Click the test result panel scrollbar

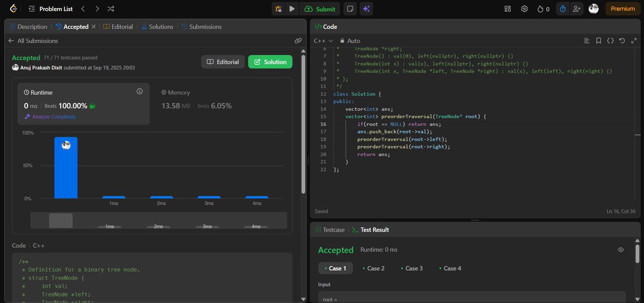pos(637,253)
